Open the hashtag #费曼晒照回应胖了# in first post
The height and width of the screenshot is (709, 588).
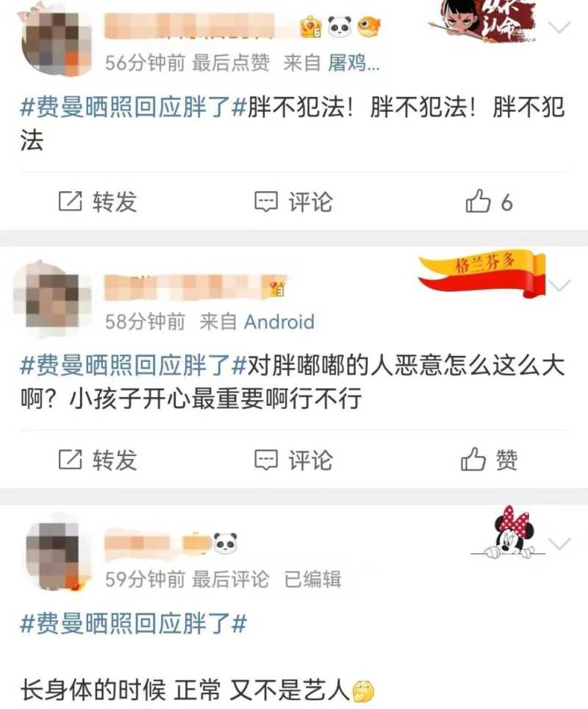pyautogui.click(x=134, y=107)
